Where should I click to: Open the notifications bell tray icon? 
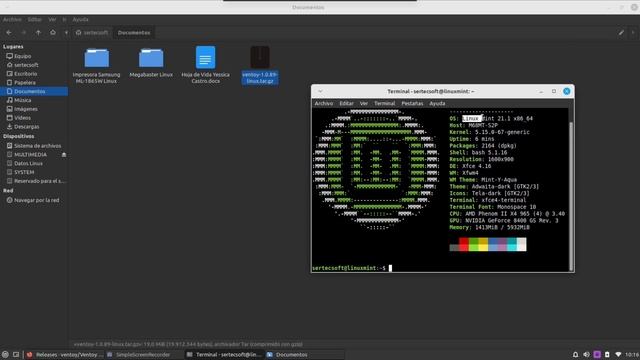[575, 355]
